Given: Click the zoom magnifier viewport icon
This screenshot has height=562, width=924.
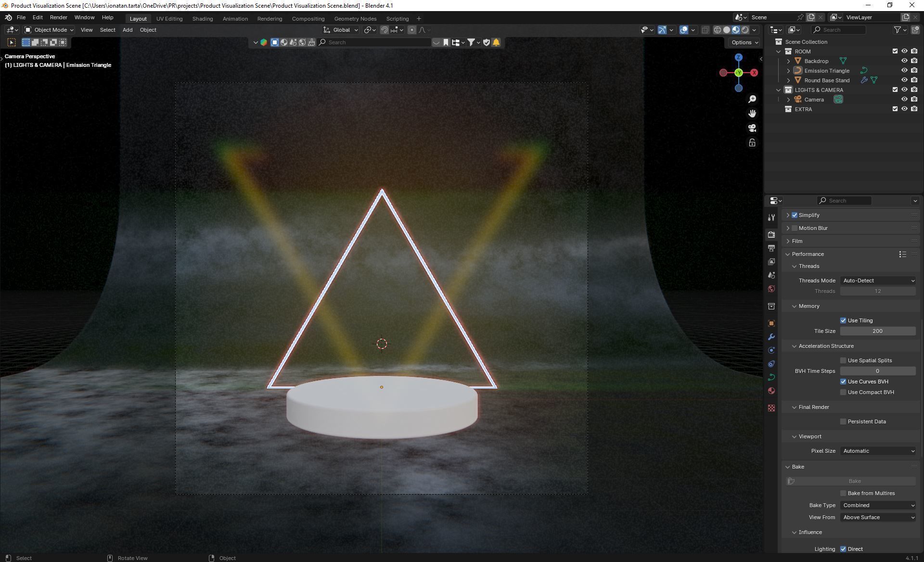Looking at the screenshot, I should tap(752, 99).
